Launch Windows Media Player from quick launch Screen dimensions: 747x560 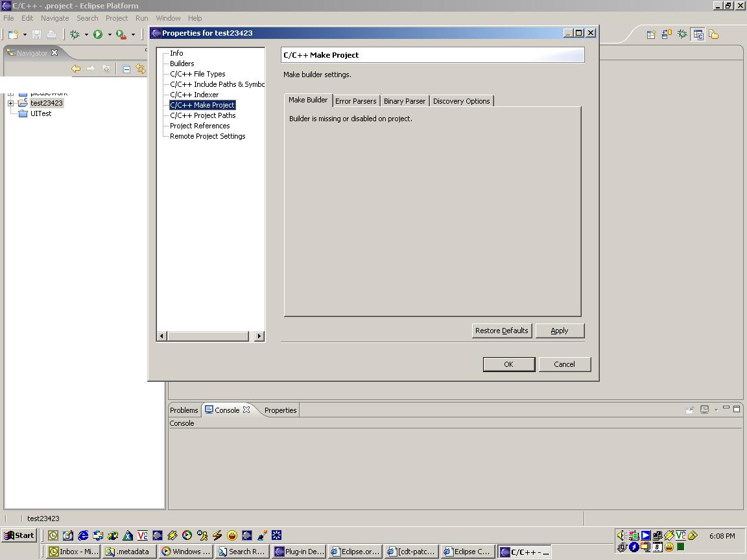(x=187, y=535)
